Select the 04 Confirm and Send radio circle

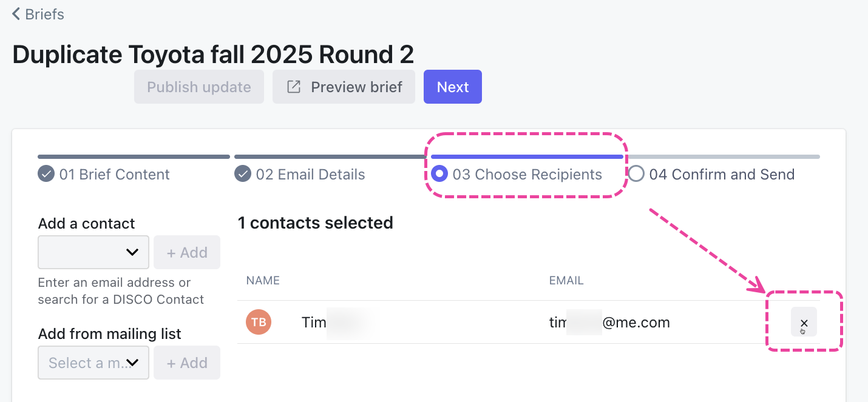(636, 175)
